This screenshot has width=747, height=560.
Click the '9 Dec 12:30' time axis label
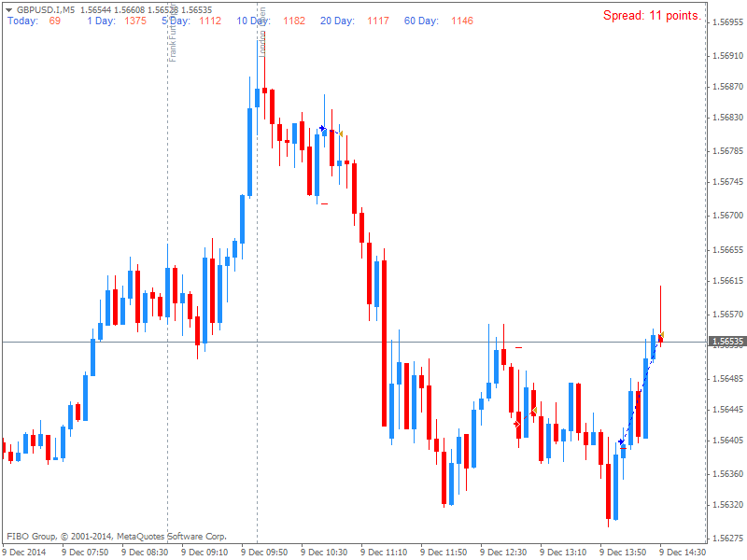pyautogui.click(x=503, y=552)
